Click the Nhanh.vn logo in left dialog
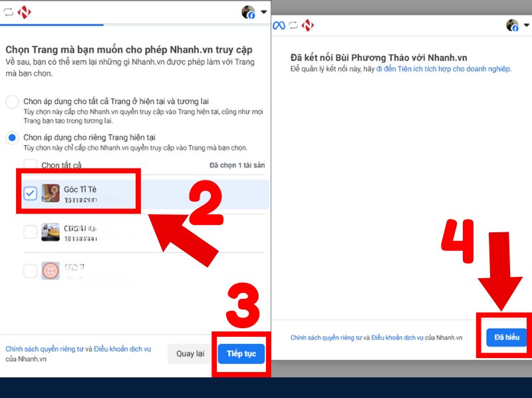The image size is (532, 398). 24,12
